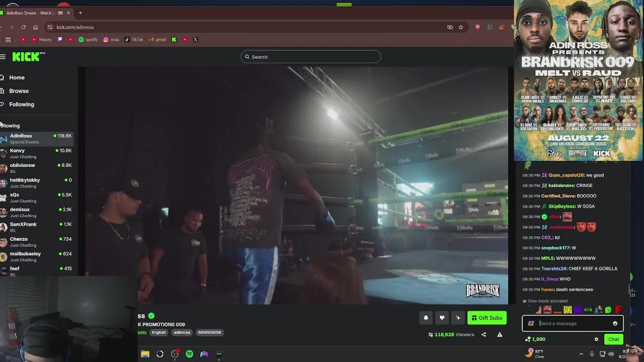Image resolution: width=644 pixels, height=362 pixels.
Task: Open SamXFrank channel in following list
Action: [x=37, y=227]
